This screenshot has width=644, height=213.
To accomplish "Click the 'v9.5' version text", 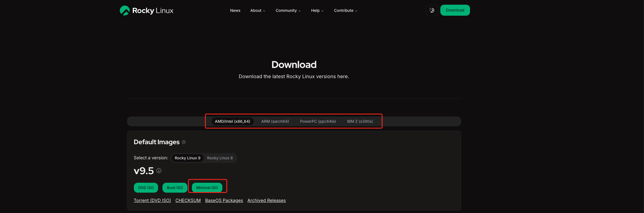I will 144,171.
